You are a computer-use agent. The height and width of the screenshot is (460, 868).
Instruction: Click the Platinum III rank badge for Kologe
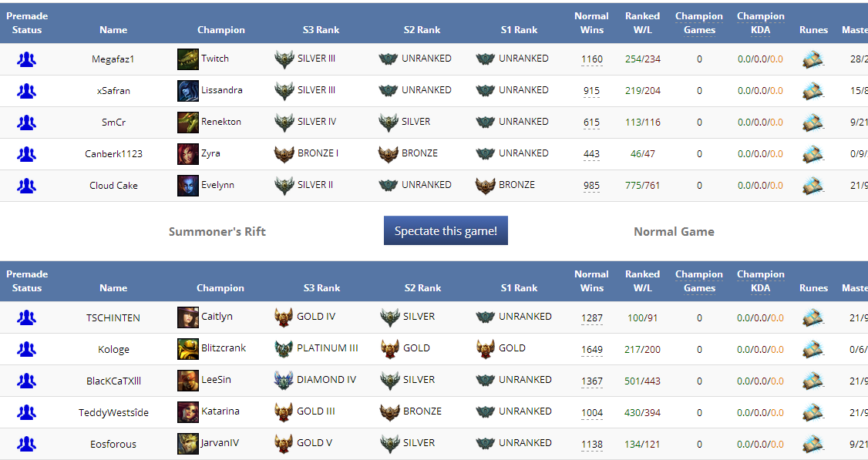(x=284, y=349)
